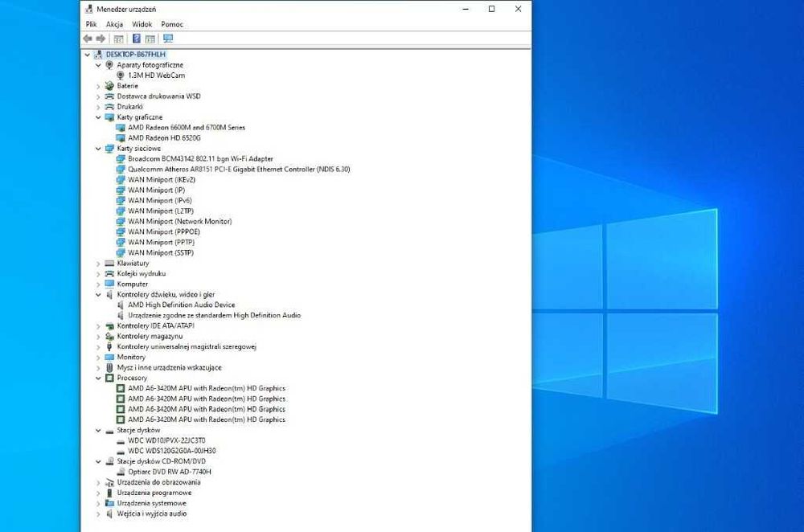Click the scan for hardware changes monitor icon

(x=168, y=39)
